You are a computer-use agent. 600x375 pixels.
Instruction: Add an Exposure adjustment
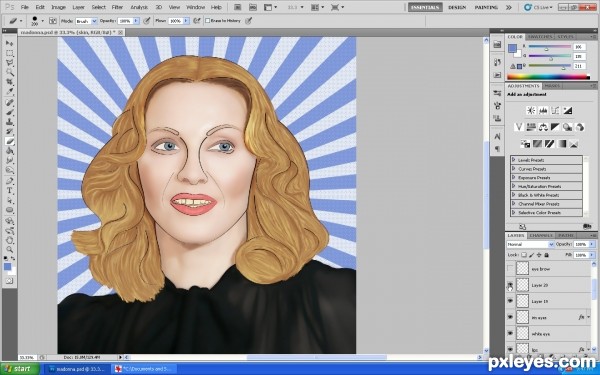click(x=567, y=111)
